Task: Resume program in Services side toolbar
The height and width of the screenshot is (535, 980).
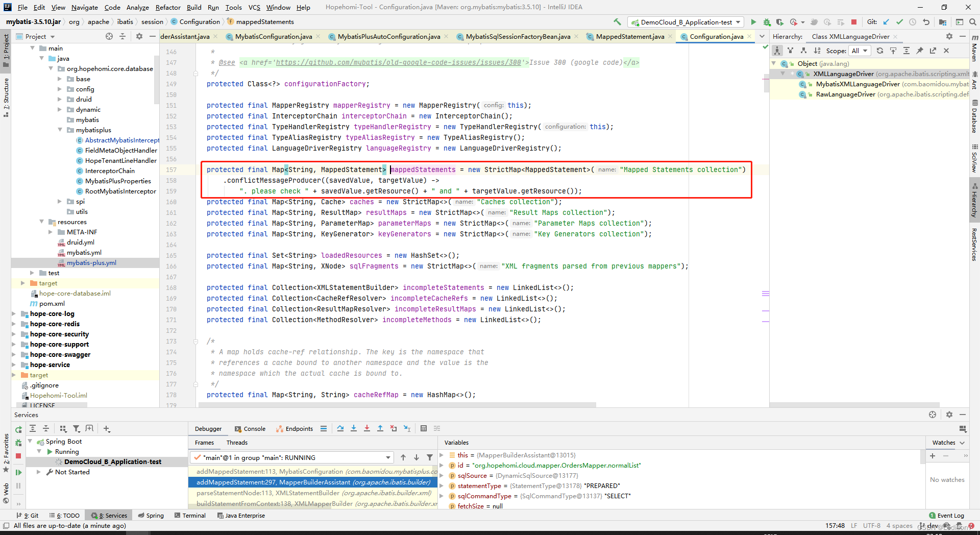Action: pos(18,473)
